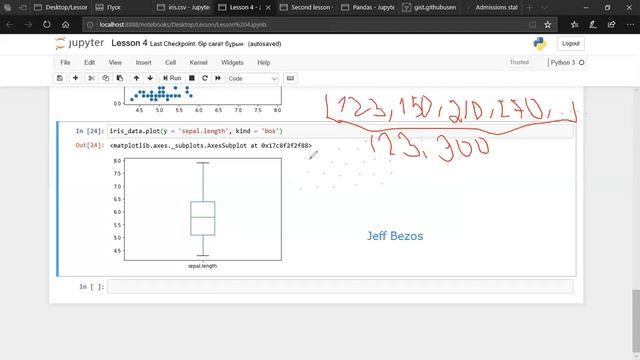Restart the kernel icon
This screenshot has height=360, width=640.
tap(205, 78)
